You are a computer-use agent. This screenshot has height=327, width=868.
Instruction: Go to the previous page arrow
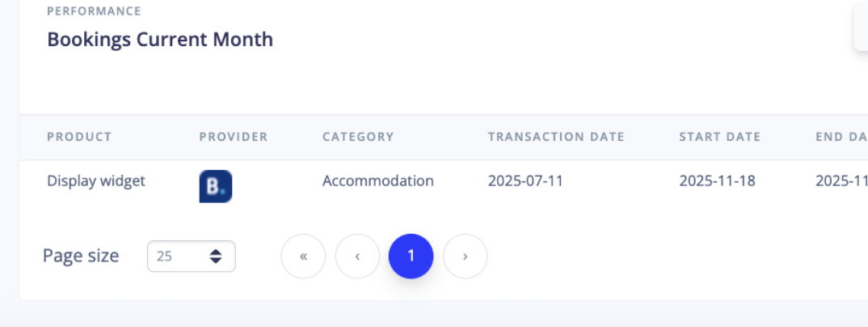(x=357, y=257)
